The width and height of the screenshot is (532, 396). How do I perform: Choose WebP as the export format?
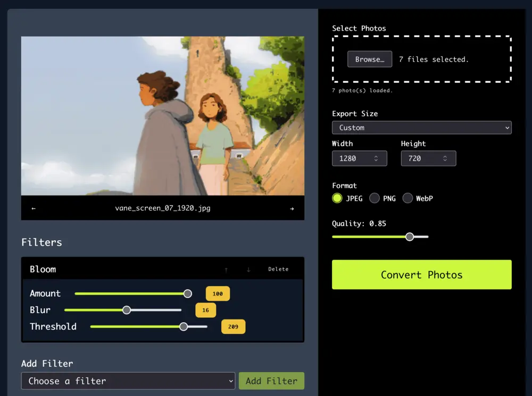click(408, 198)
